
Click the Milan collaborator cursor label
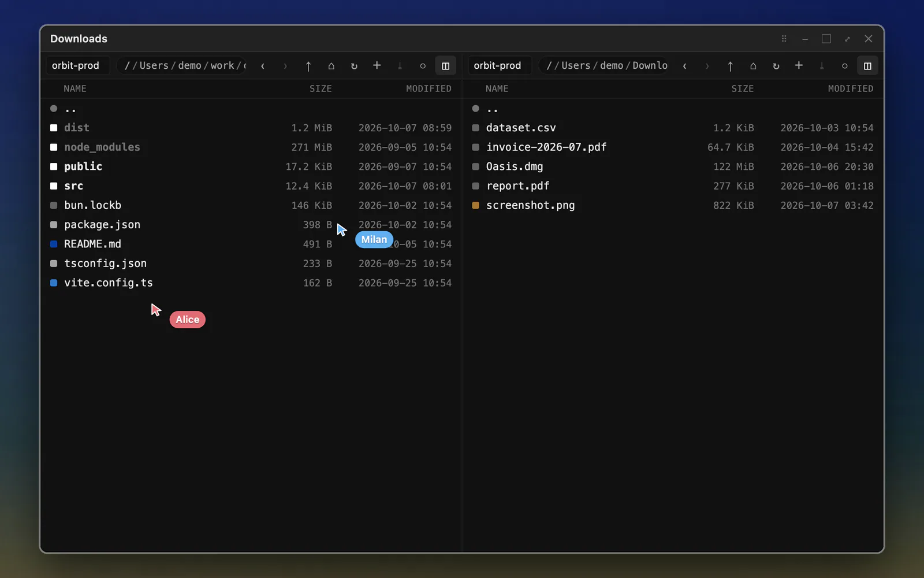click(374, 239)
